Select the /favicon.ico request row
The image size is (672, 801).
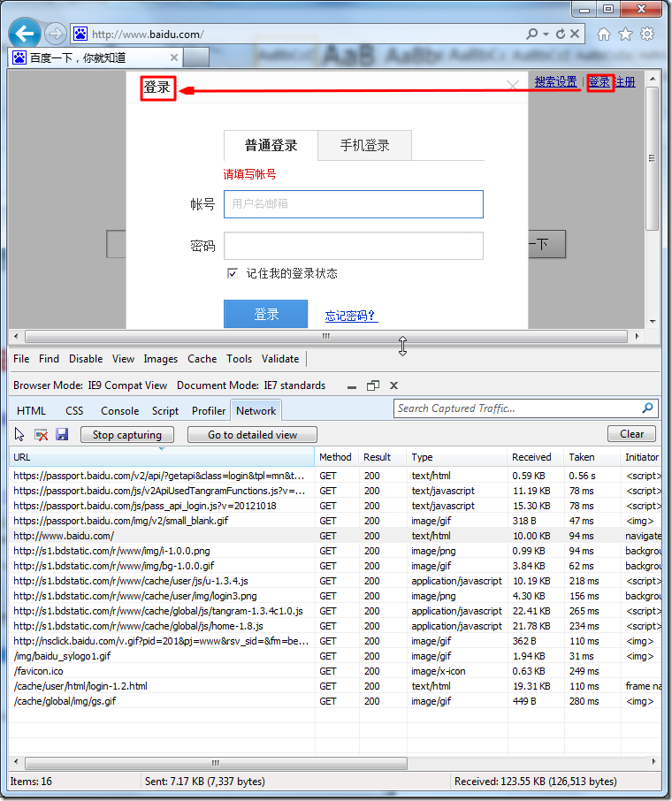pyautogui.click(x=335, y=671)
